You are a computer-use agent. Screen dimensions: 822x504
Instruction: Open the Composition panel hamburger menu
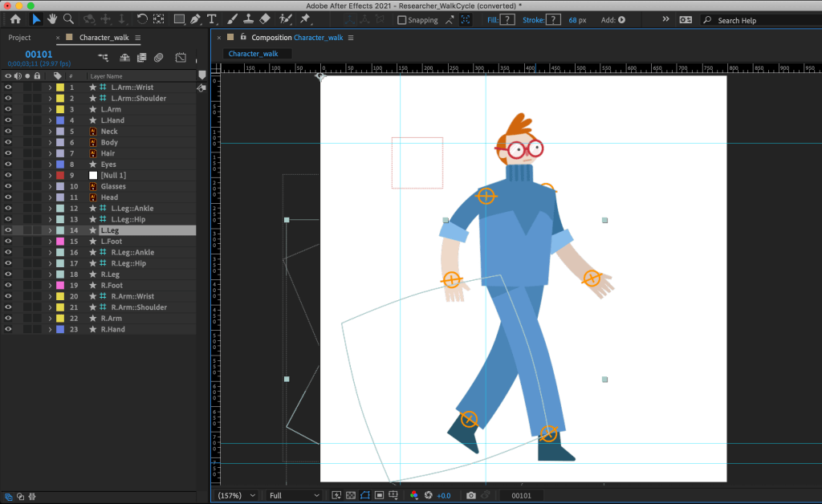[x=350, y=38]
